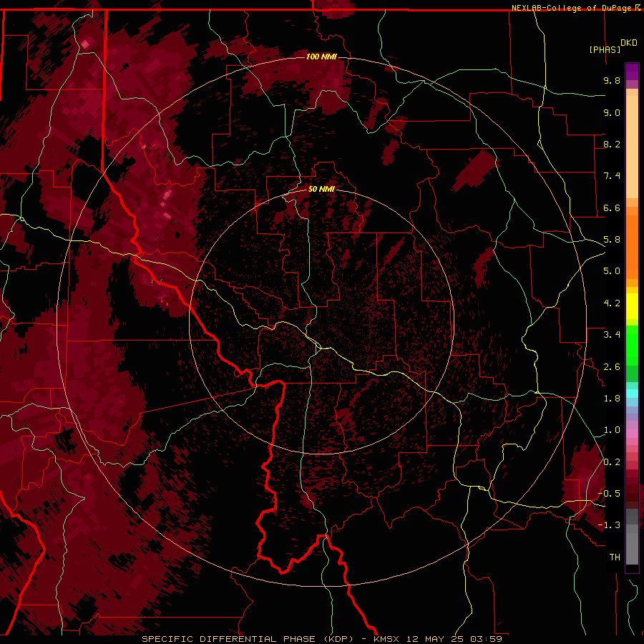Click the 2.6 scale value
The image size is (644, 644).
tap(612, 367)
